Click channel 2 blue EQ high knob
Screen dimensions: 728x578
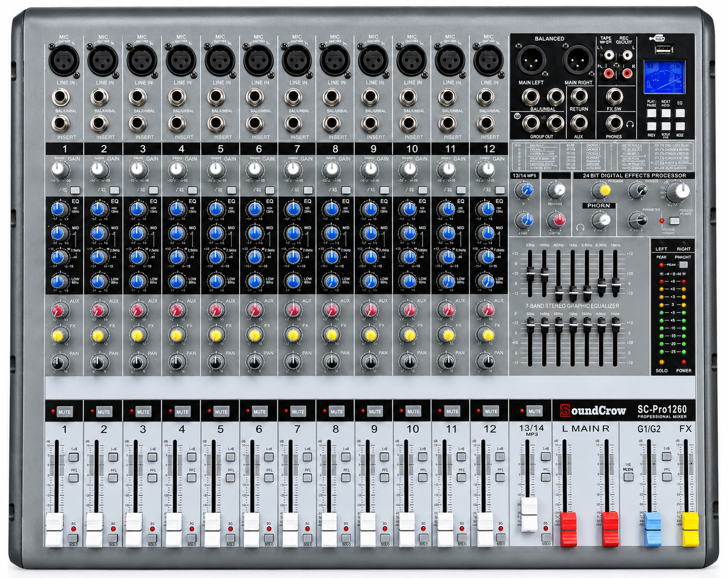pos(98,209)
